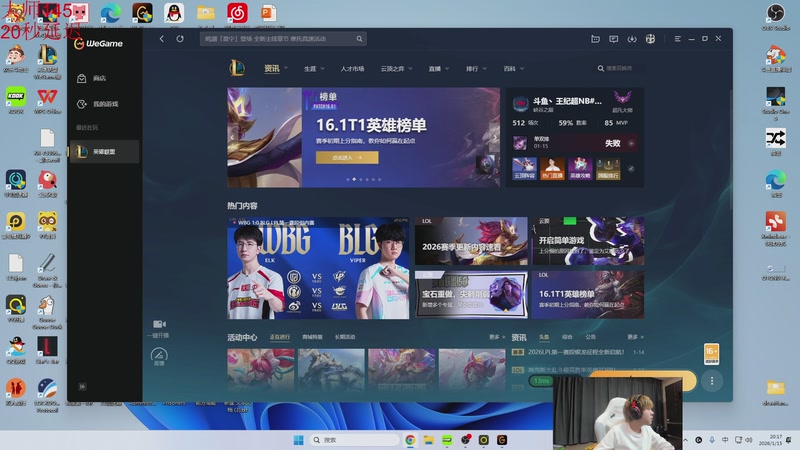Click the League of Legends logo beside 资讯
The image size is (800, 450).
point(237,68)
